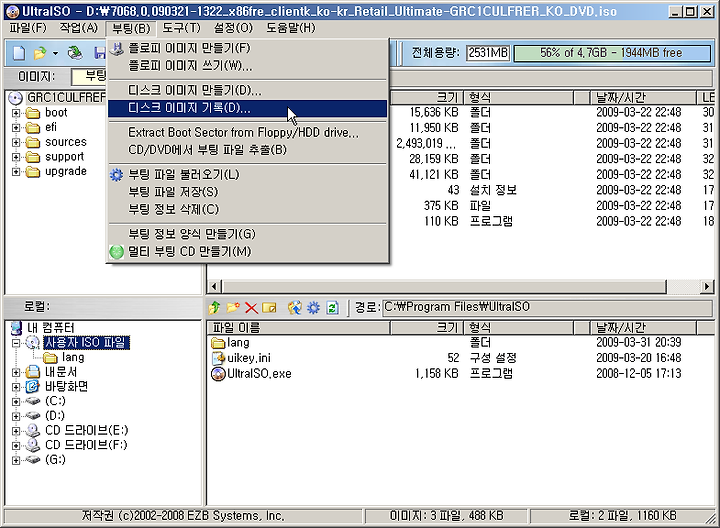
Task: Expand the support folder tree node
Action: click(16, 157)
